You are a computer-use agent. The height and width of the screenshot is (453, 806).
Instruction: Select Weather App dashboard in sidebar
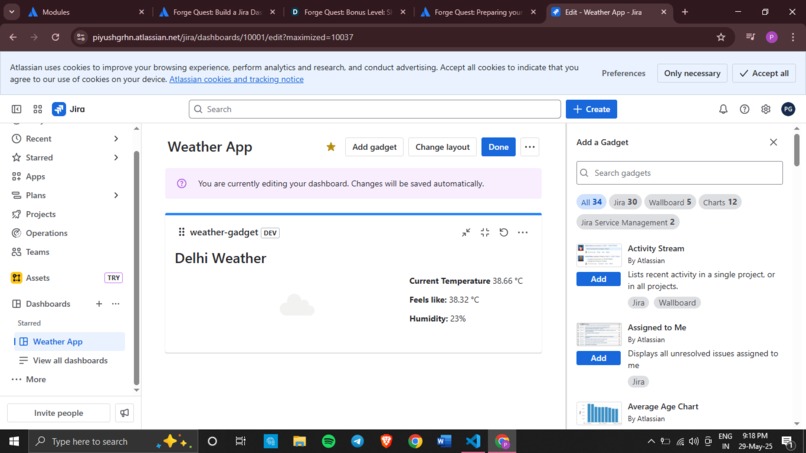(x=69, y=341)
